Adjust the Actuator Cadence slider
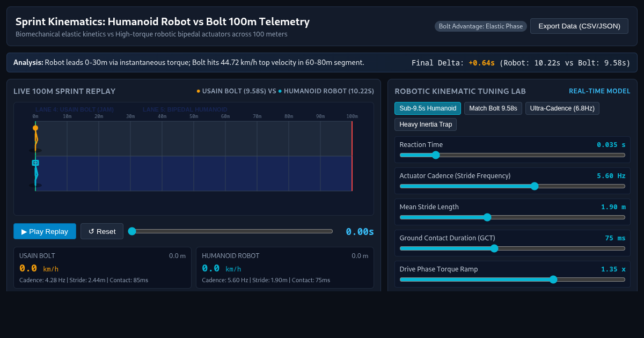The width and height of the screenshot is (644, 338). 513,186
